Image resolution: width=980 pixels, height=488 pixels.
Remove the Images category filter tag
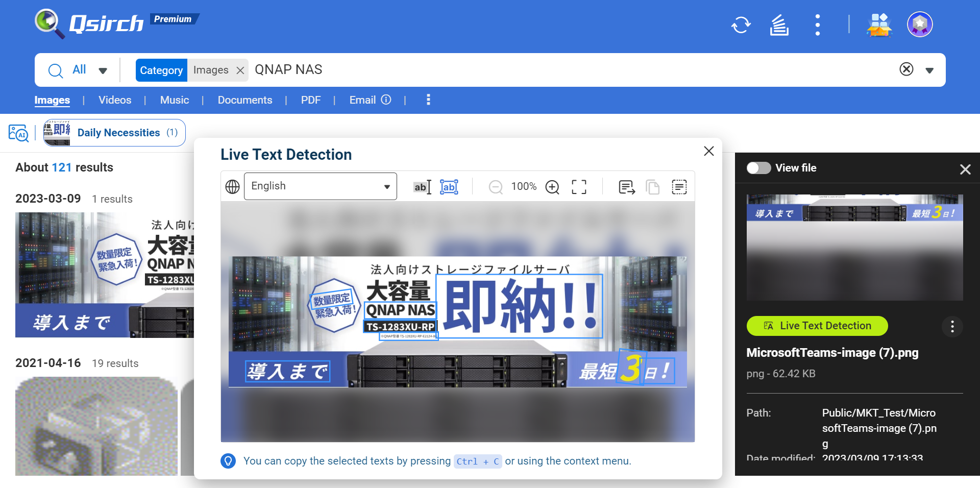[x=240, y=70]
